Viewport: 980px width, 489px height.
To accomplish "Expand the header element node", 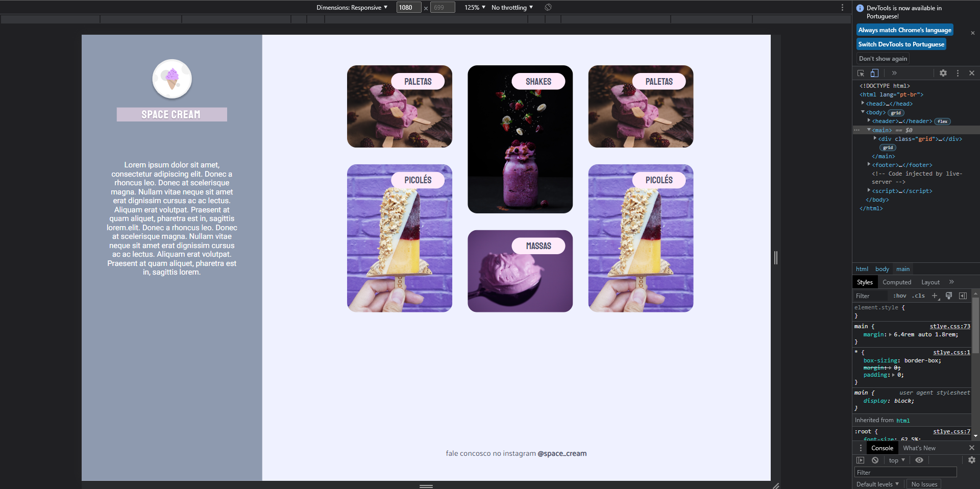I will click(869, 120).
